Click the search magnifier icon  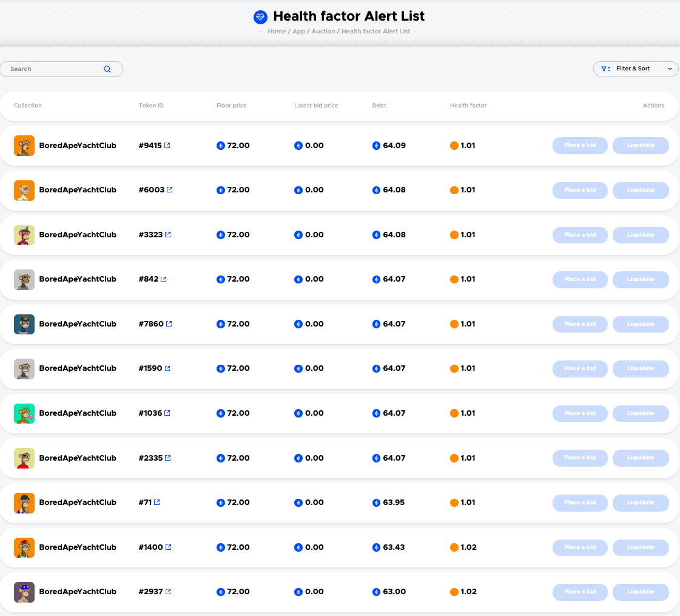107,69
